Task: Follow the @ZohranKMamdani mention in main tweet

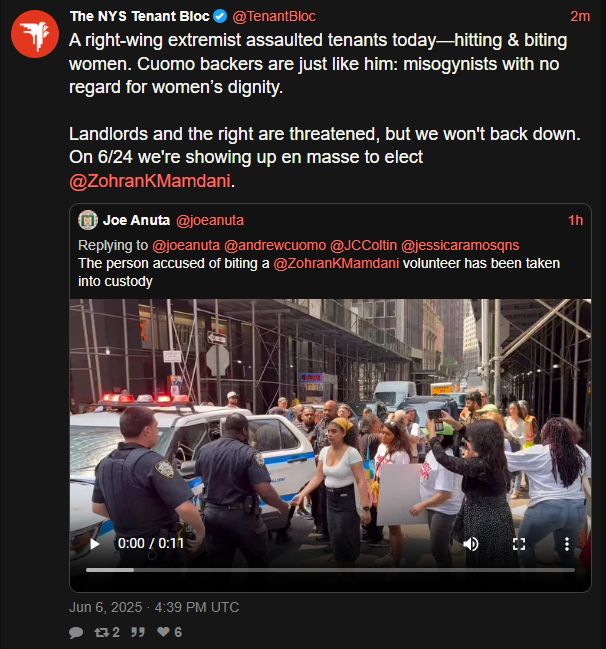Action: point(150,181)
